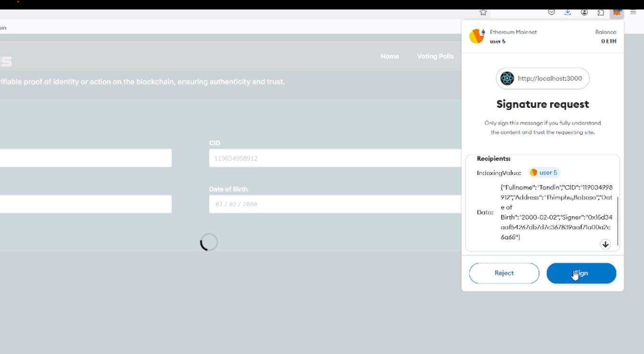Click the 0 ETH balance value

tap(608, 41)
